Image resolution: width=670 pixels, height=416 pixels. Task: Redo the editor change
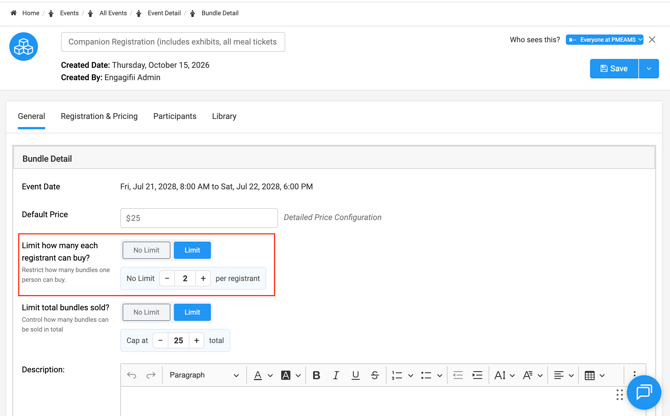pos(151,375)
